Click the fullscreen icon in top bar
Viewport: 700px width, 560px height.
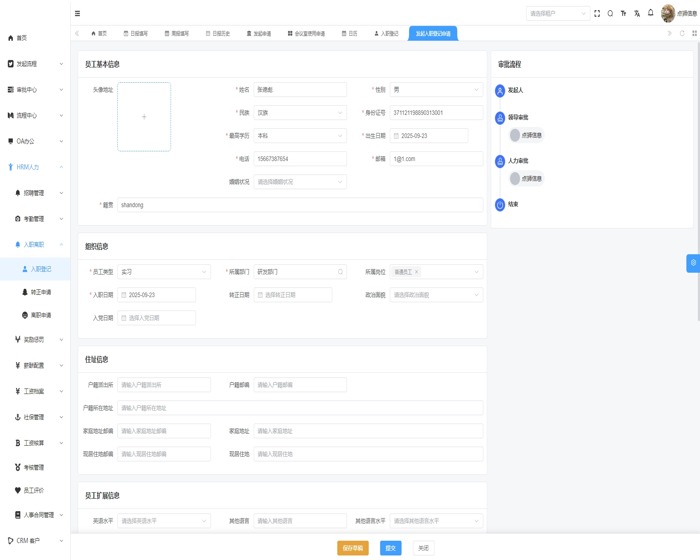click(597, 13)
